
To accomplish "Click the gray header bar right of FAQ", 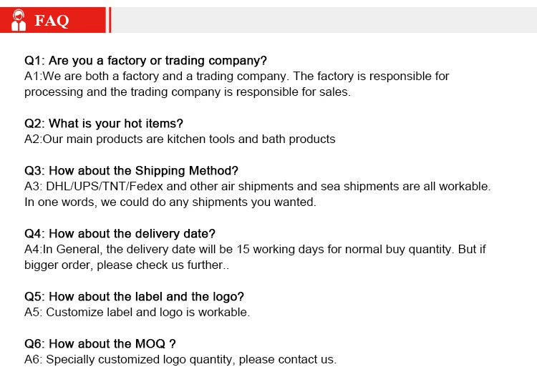I will [x=322, y=20].
